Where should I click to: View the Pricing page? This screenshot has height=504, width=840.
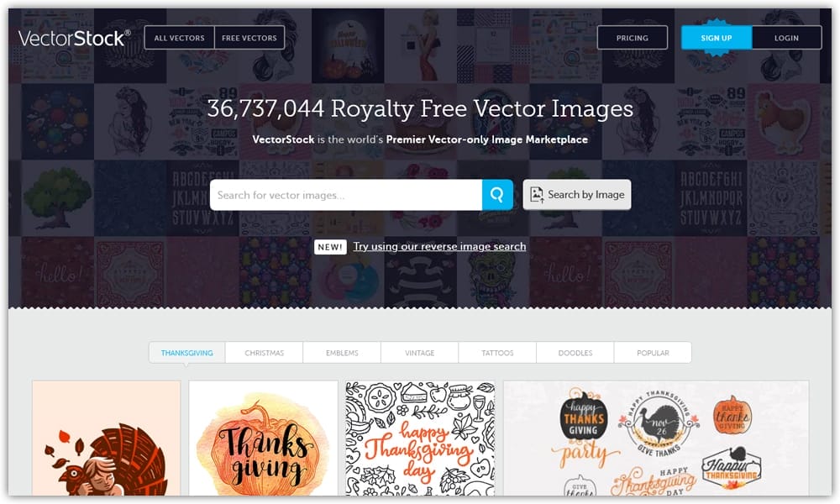point(633,38)
